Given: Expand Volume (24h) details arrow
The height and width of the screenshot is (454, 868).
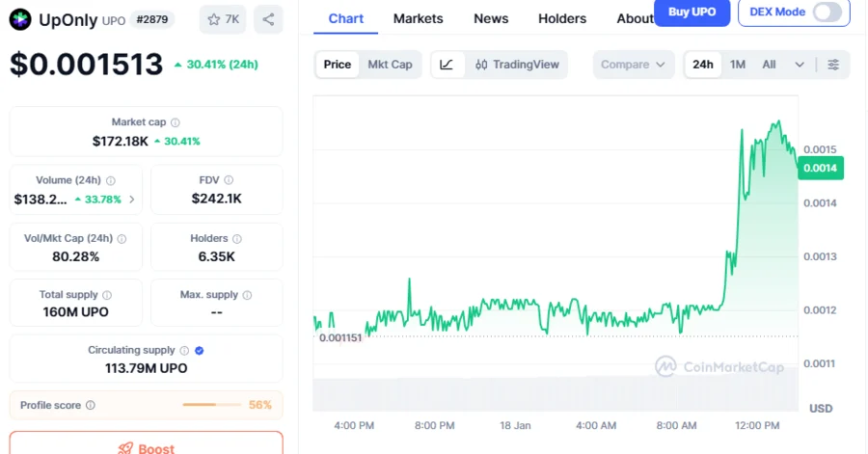Looking at the screenshot, I should (132, 200).
